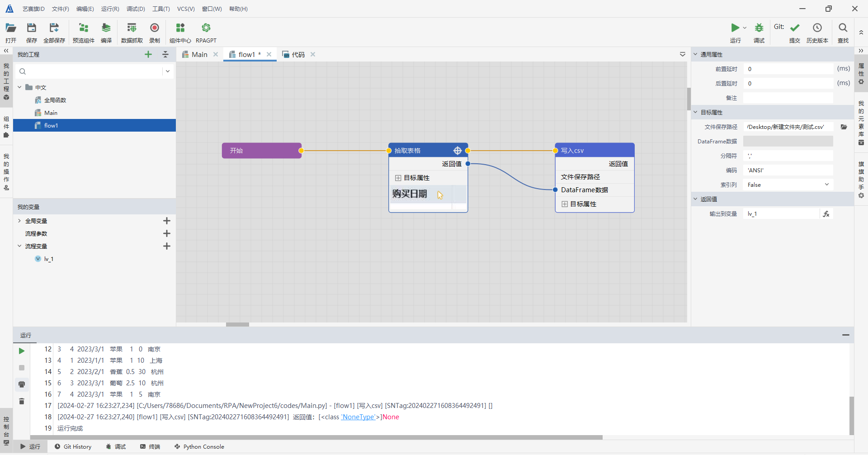Click the target crosshair icon on 拾取表格 node
Image resolution: width=868 pixels, height=455 pixels.
pyautogui.click(x=458, y=151)
